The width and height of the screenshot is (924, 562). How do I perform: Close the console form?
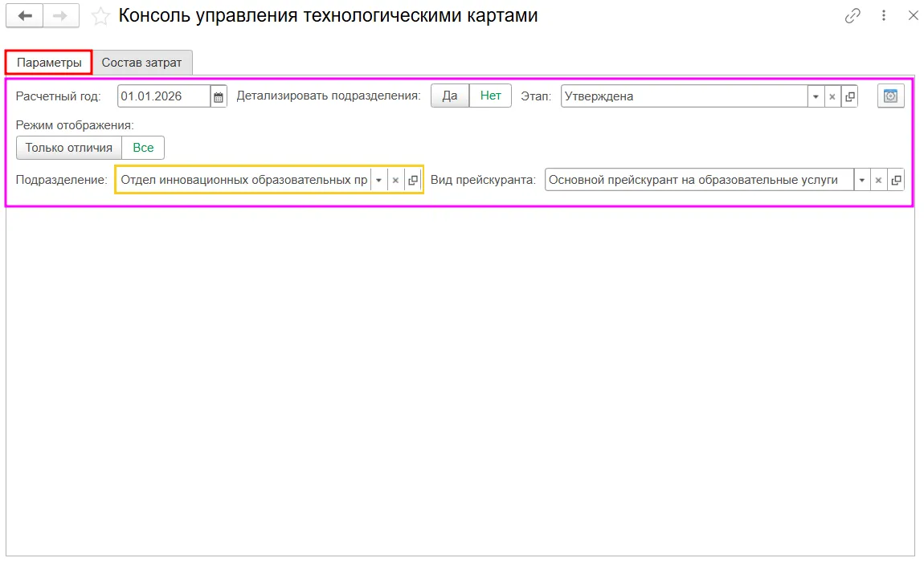(913, 16)
